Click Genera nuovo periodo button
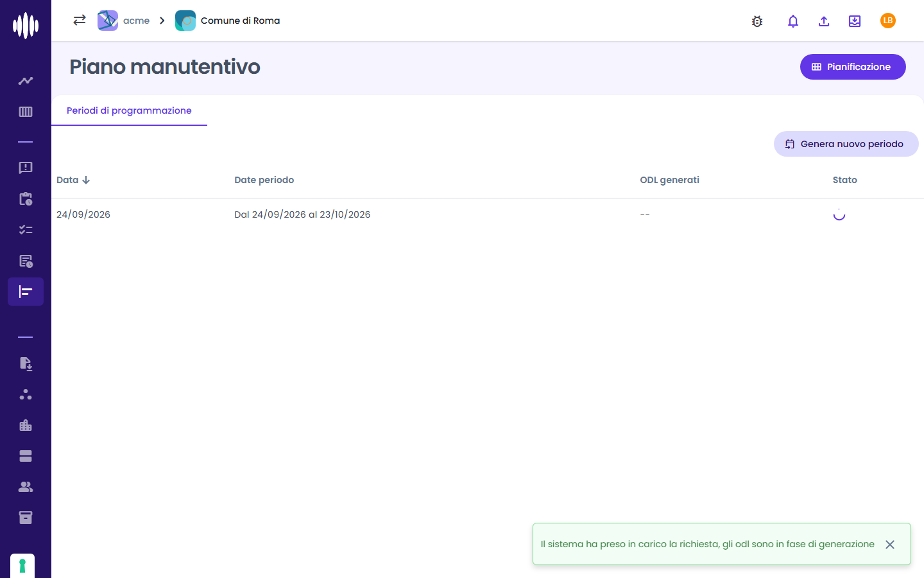The image size is (924, 578). pos(846,144)
